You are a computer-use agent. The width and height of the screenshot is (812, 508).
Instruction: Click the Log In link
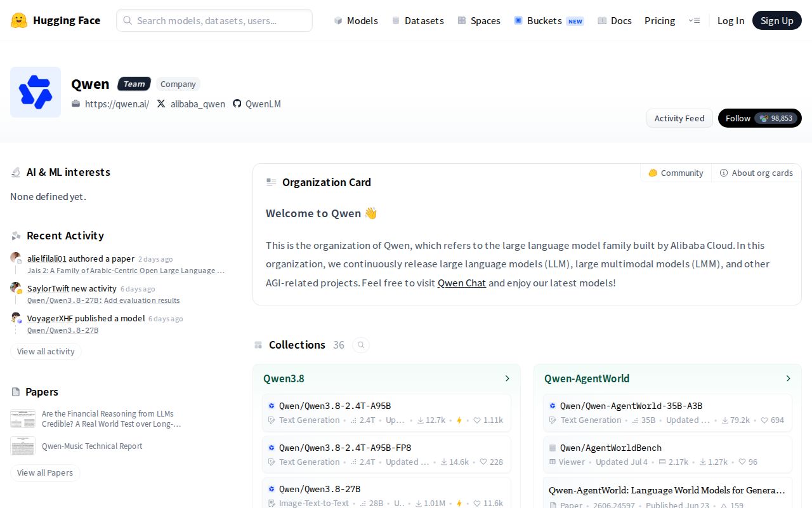click(x=731, y=20)
